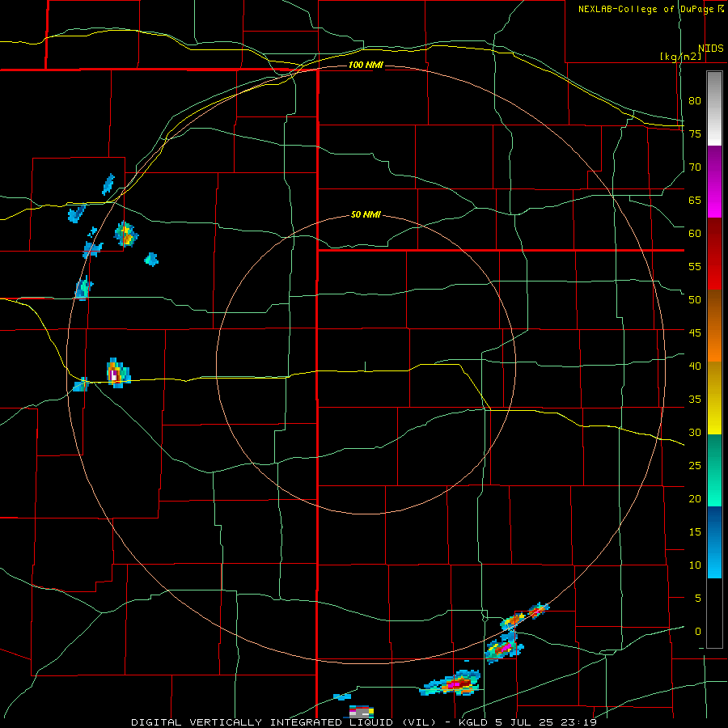Screen dimensions: 728x728
Task: Pick the red segment of the color bar
Action: pyautogui.click(x=714, y=253)
